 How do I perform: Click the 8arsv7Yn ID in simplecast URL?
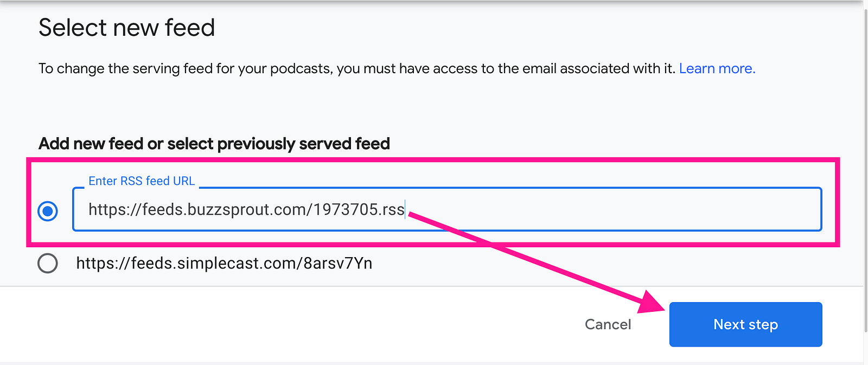(337, 263)
